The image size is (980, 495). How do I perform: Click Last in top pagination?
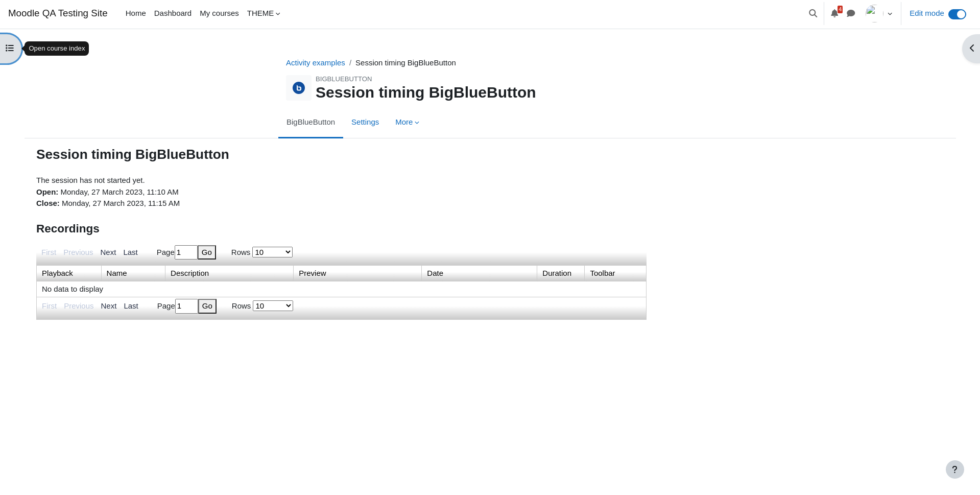130,252
